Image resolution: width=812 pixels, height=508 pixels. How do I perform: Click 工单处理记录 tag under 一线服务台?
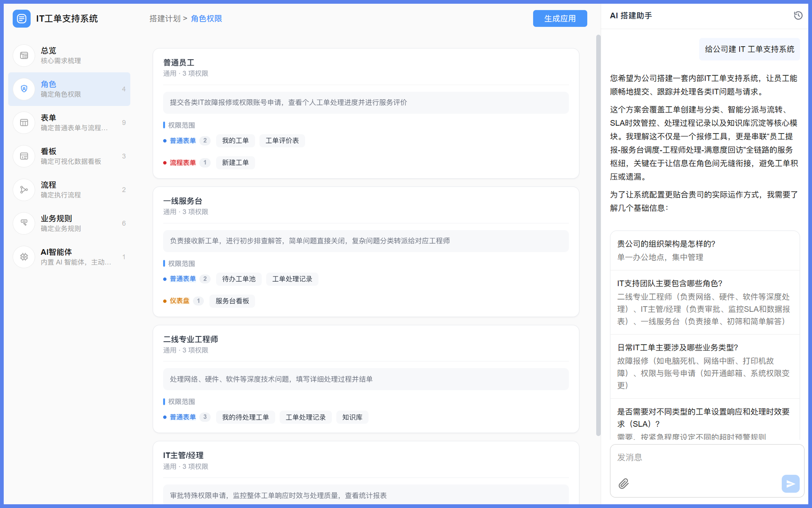tap(292, 279)
